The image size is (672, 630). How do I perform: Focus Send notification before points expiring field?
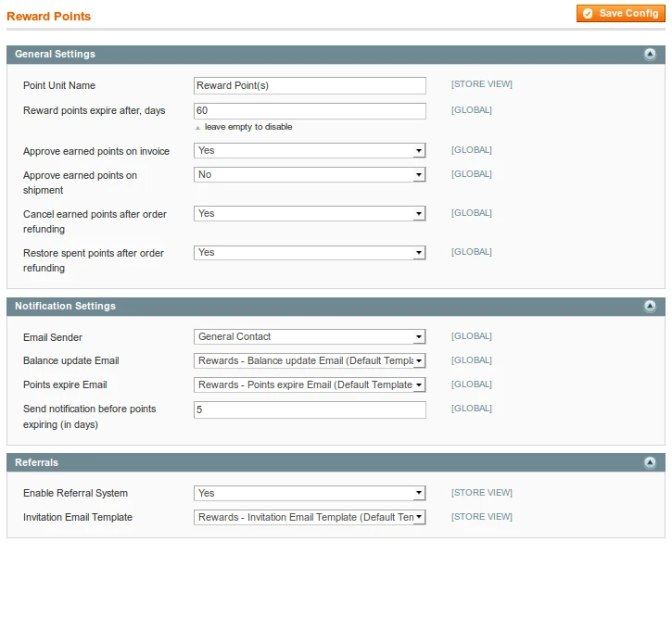(x=310, y=409)
